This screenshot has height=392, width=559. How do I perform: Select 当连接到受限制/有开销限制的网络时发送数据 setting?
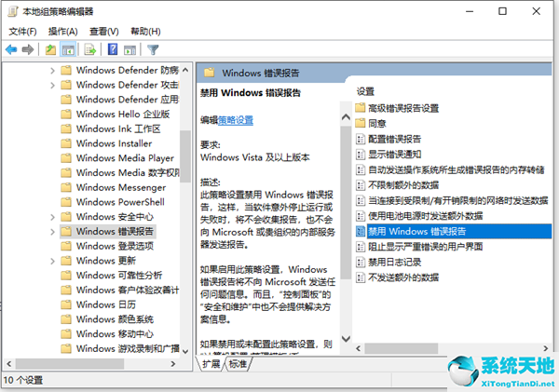click(x=458, y=200)
